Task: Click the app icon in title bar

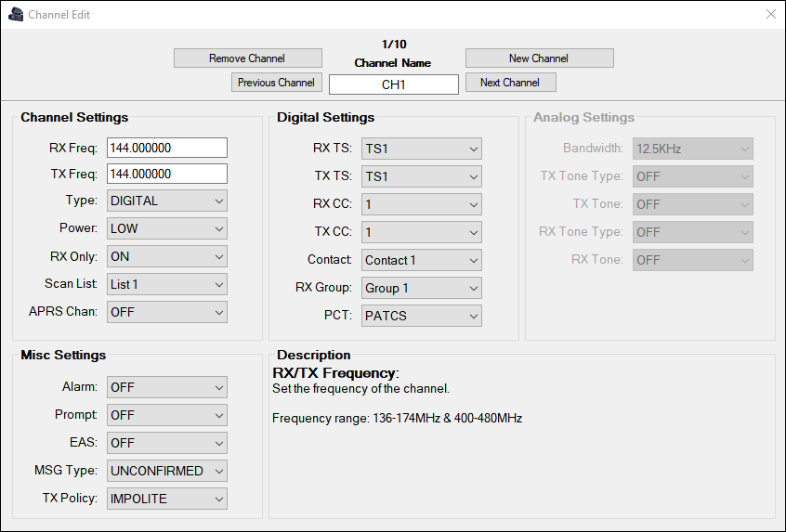Action: point(15,15)
